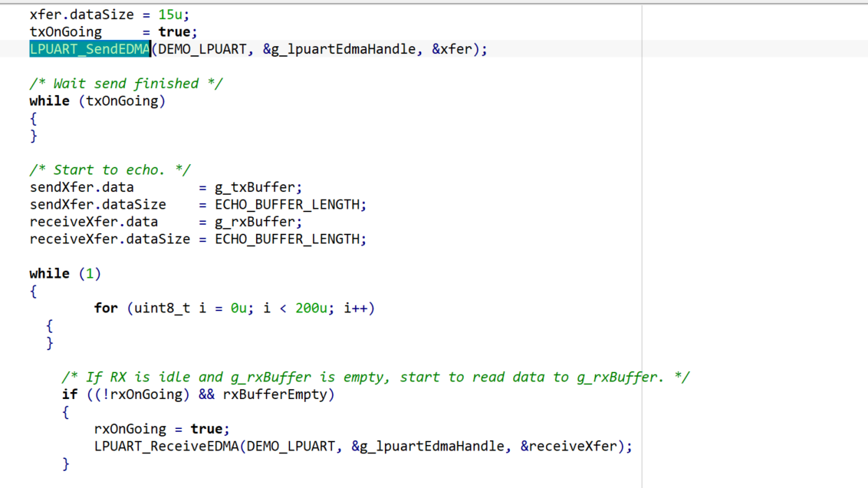Click 'while (txOnGoing)' loop condition
The image size is (868, 488).
tap(97, 101)
